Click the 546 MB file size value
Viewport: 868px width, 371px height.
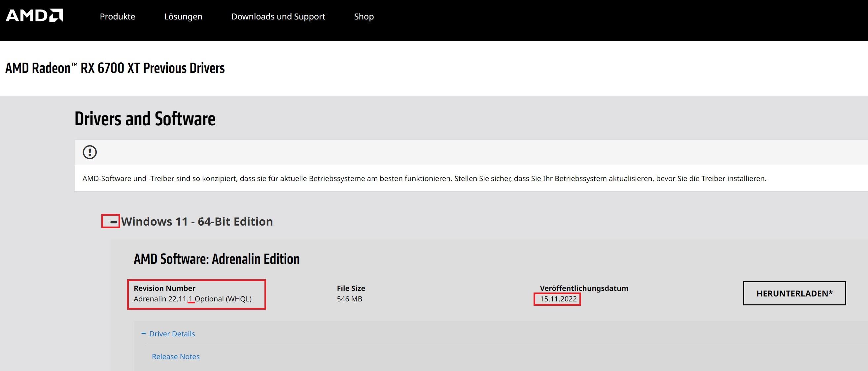pos(349,299)
